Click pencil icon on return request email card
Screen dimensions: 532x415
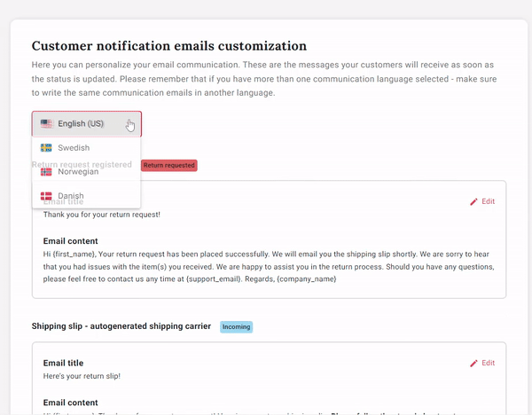[473, 202]
